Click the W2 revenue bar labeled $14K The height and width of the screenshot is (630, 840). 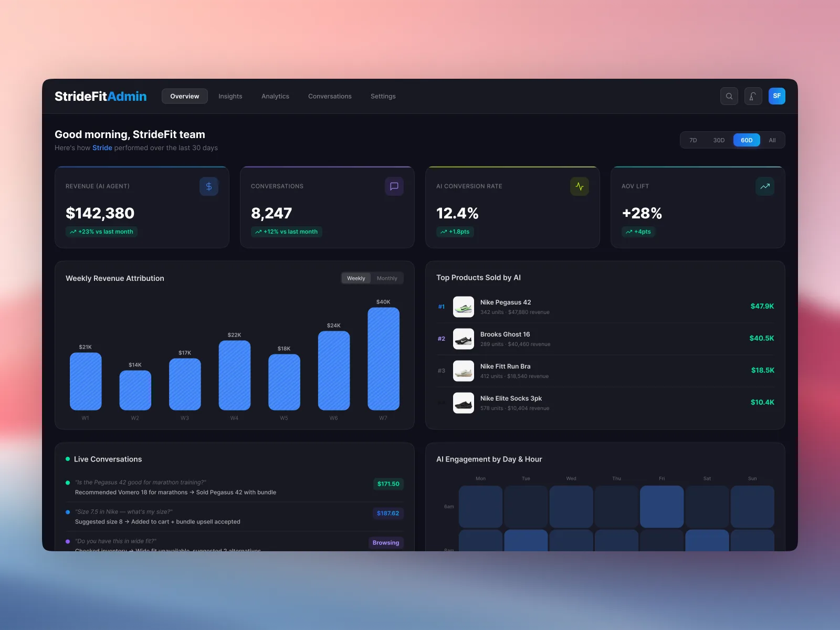(x=135, y=391)
